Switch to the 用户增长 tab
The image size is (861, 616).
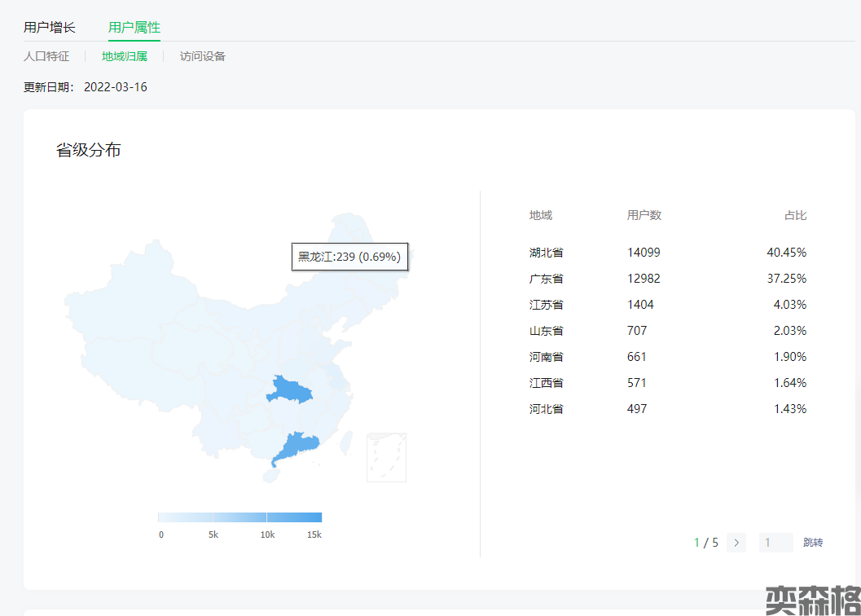coord(50,28)
